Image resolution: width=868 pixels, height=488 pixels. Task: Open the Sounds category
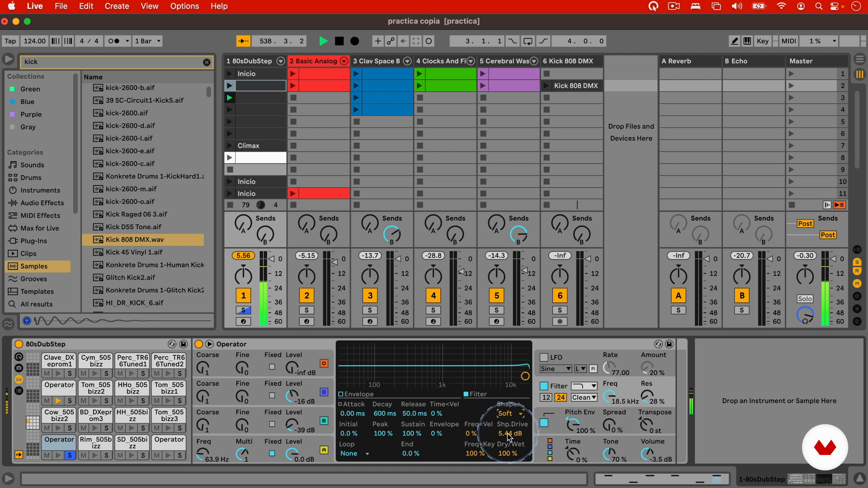tap(32, 165)
